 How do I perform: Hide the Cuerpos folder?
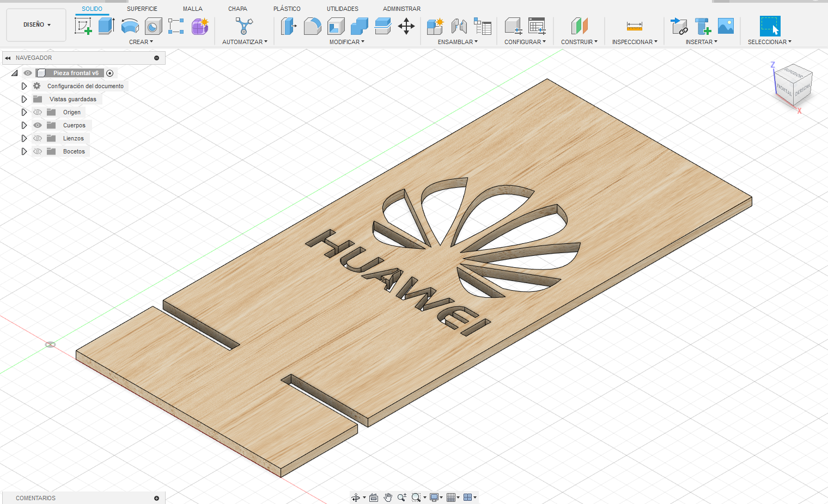tap(38, 125)
